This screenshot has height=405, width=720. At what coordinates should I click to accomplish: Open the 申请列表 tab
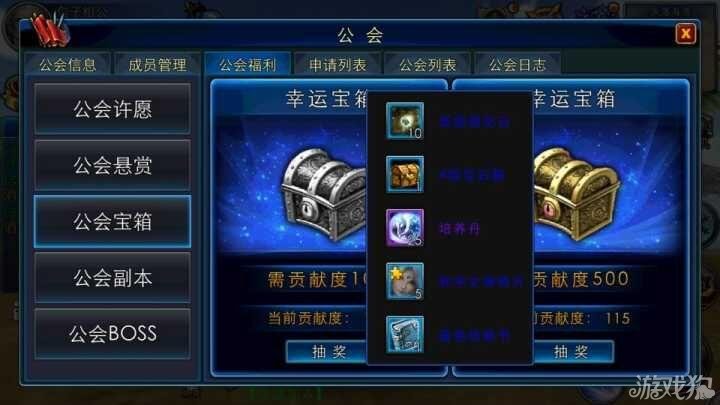point(338,65)
